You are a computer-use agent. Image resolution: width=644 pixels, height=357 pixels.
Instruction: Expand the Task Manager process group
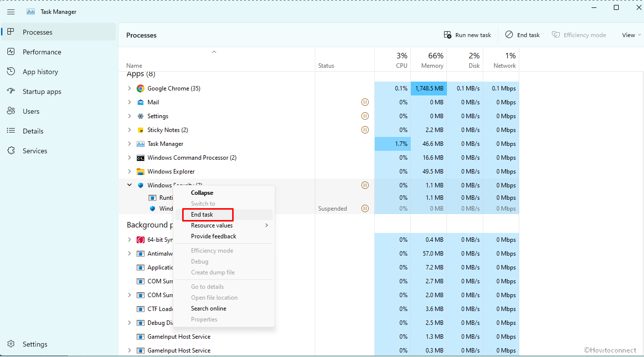pyautogui.click(x=130, y=144)
